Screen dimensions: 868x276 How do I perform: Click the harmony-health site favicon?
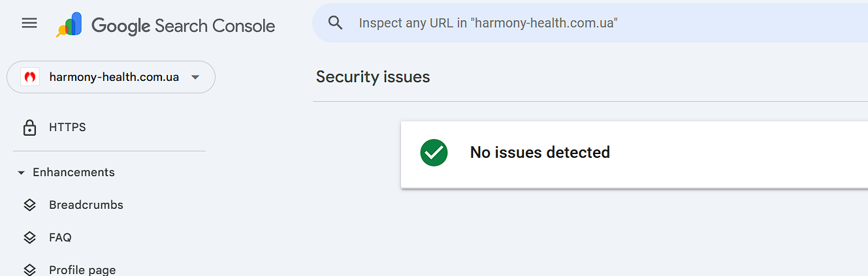29,77
